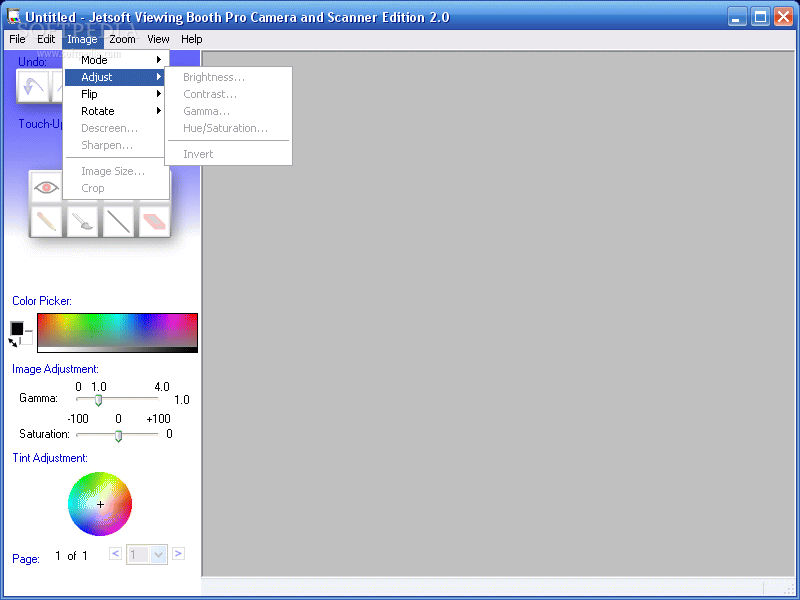Maximize the Viewing Booth Pro window
The height and width of the screenshot is (600, 800).
point(760,17)
